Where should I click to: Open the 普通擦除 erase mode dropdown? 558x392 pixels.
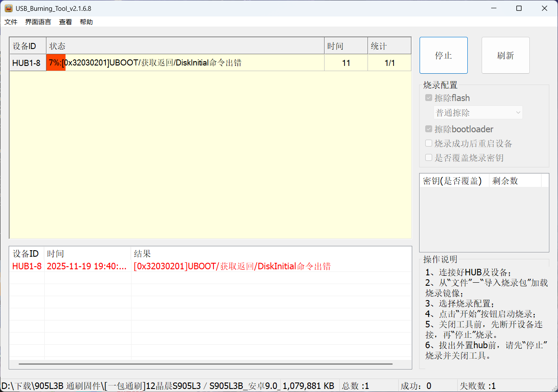tap(478, 113)
